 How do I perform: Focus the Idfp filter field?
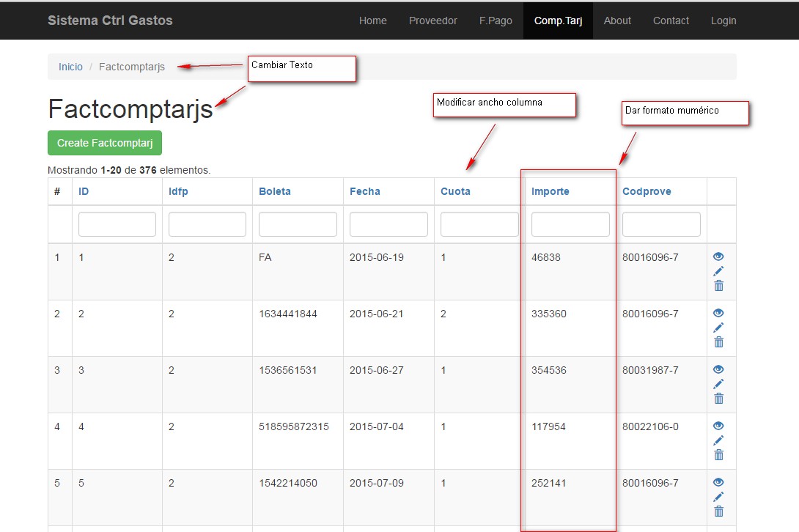(x=207, y=224)
